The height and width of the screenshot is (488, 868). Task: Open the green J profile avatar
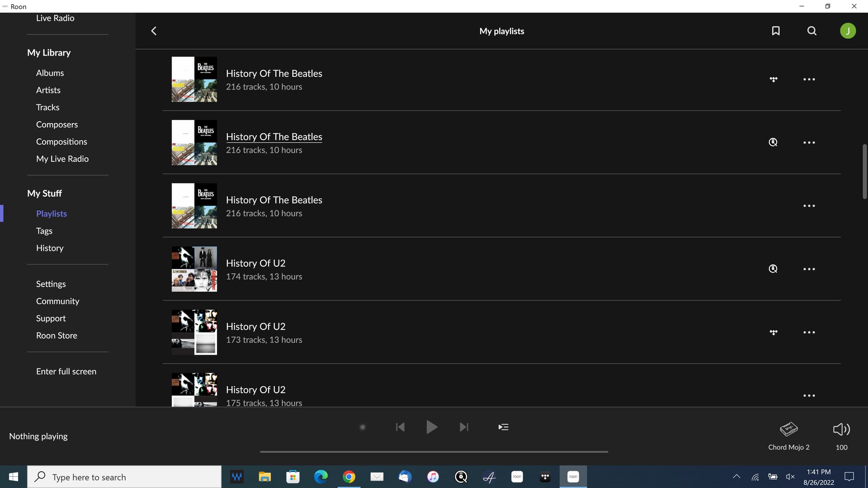848,31
